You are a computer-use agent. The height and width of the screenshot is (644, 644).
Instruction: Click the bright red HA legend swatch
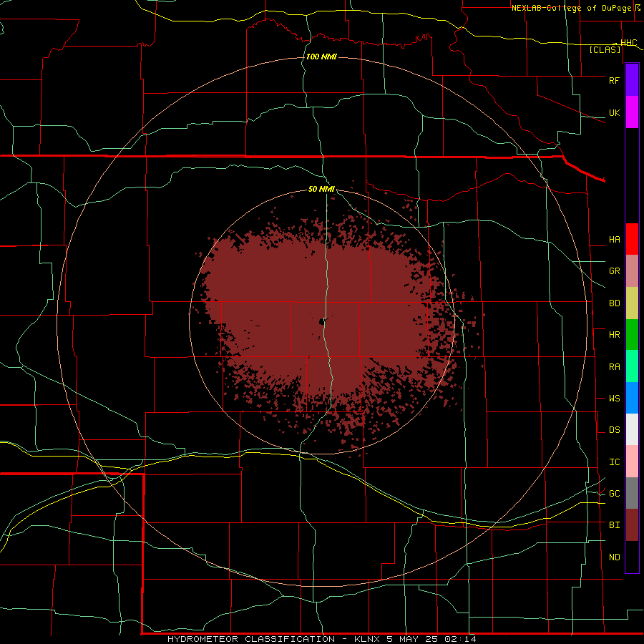[632, 239]
